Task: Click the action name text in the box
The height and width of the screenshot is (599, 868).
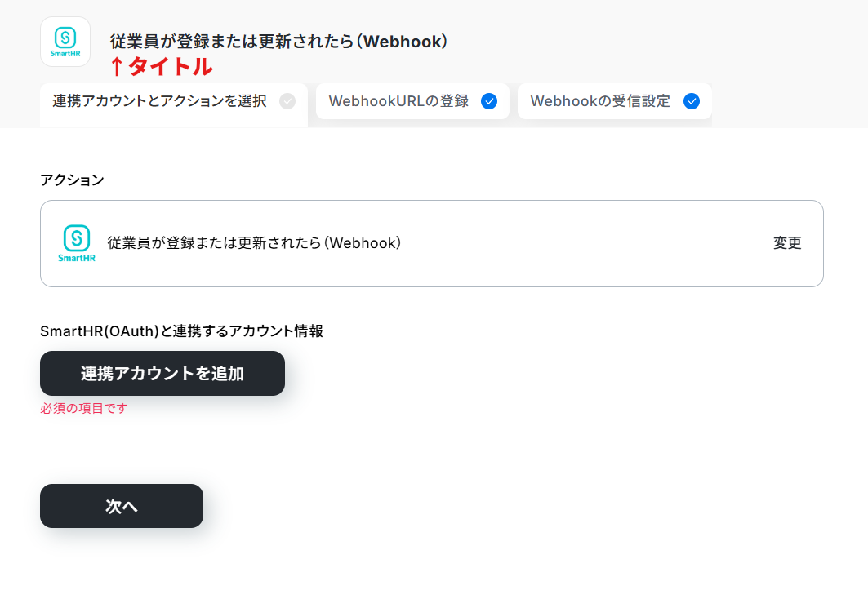Action: click(x=254, y=243)
